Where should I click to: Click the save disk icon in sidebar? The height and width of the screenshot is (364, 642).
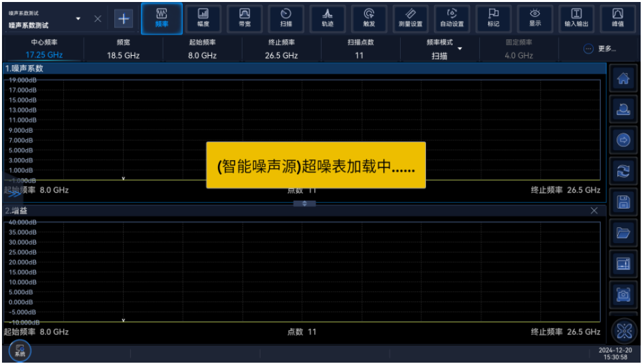pyautogui.click(x=623, y=203)
